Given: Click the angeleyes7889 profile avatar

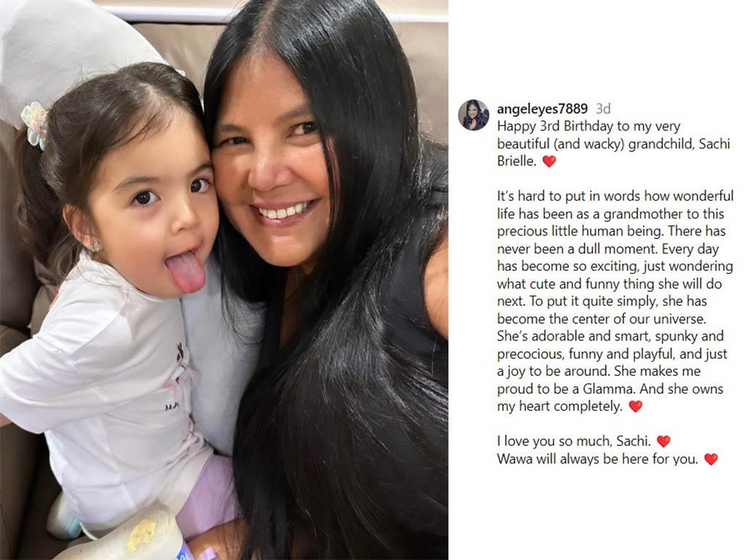Looking at the screenshot, I should (x=474, y=115).
